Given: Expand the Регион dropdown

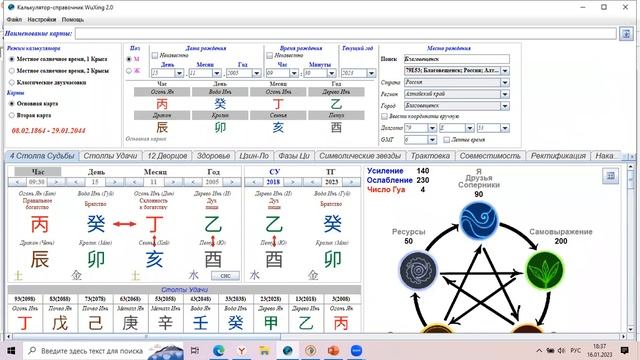Looking at the screenshot, I should [x=505, y=94].
